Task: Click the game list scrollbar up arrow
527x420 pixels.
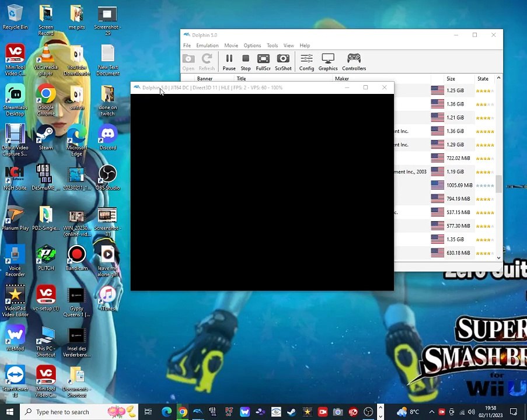Action: click(x=499, y=78)
